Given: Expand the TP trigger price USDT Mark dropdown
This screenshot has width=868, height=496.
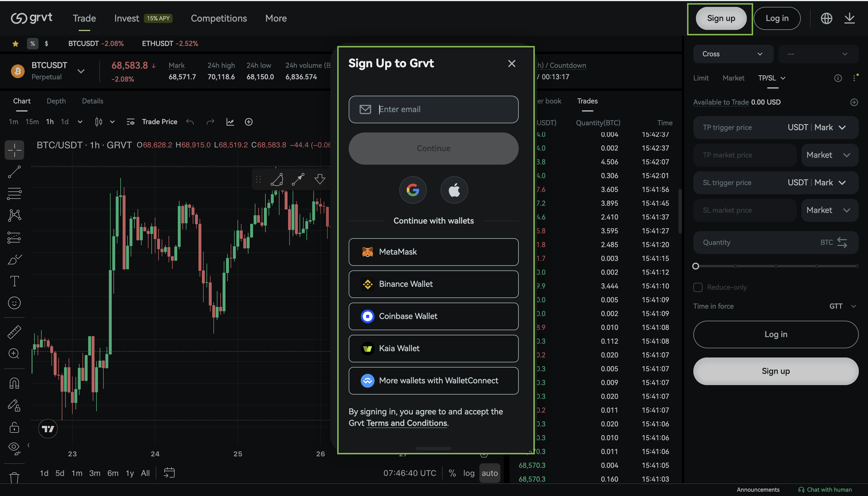Looking at the screenshot, I should click(816, 127).
